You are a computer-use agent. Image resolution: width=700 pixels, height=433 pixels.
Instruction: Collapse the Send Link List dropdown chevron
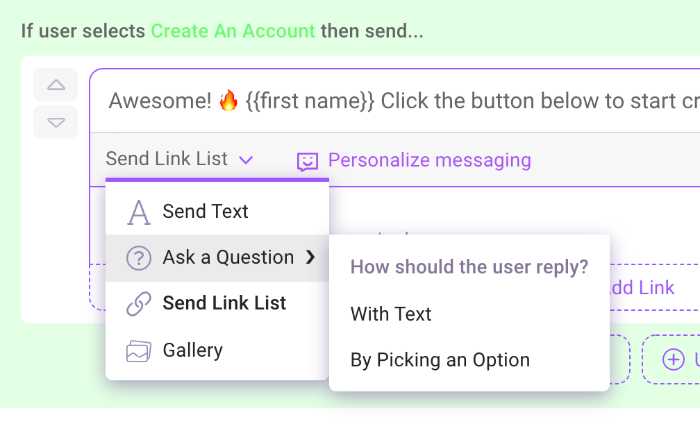tap(246, 159)
